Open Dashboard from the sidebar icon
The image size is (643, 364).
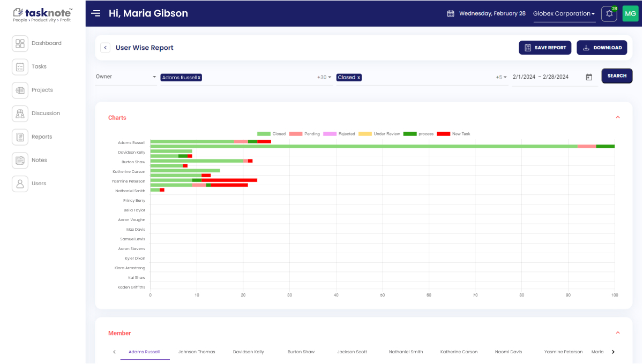coord(20,43)
